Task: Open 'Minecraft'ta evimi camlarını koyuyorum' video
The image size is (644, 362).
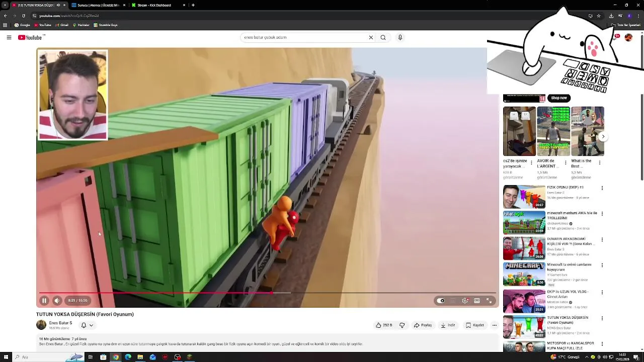Action: pos(524,274)
